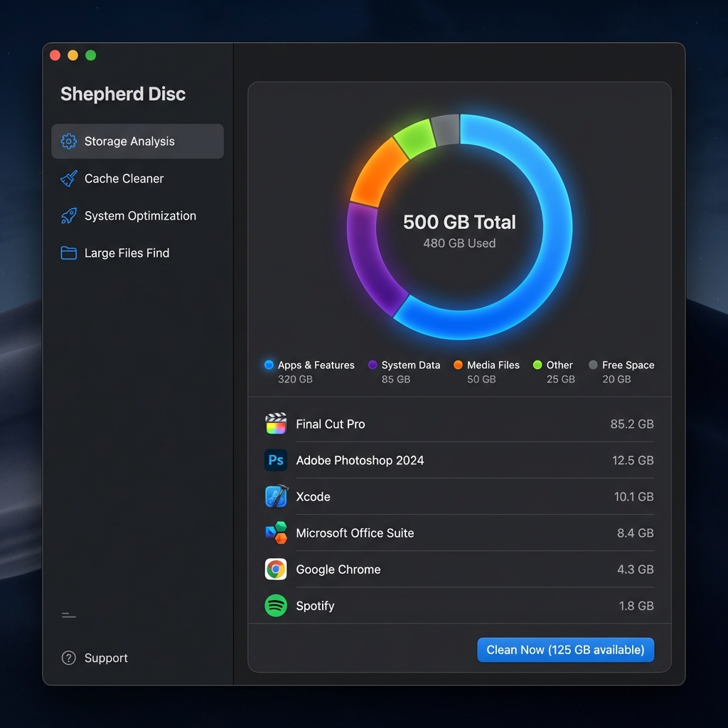Click the Photoshop Ps icon
The image size is (728, 728).
point(276,460)
